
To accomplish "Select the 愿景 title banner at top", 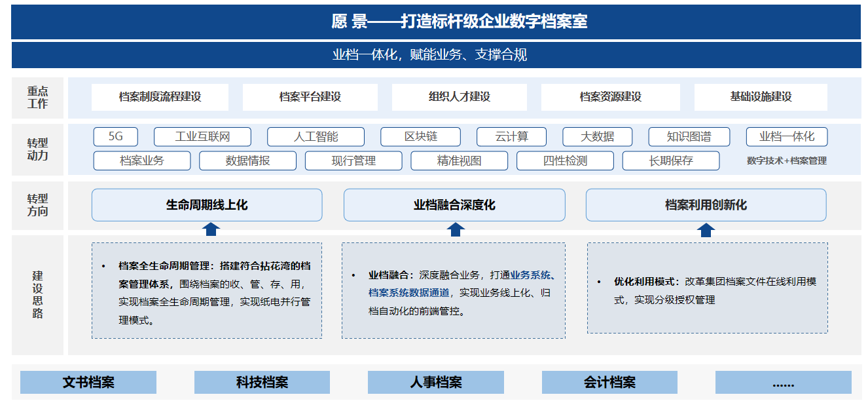I will 436,22.
